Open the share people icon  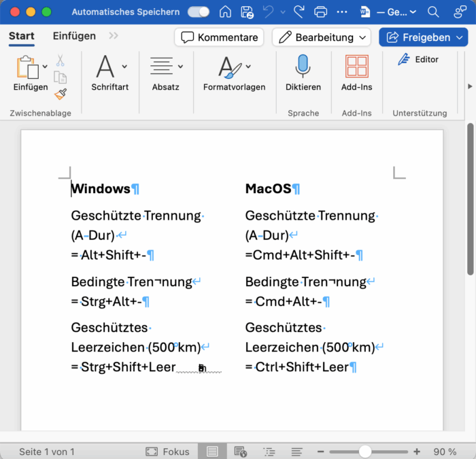(460, 12)
